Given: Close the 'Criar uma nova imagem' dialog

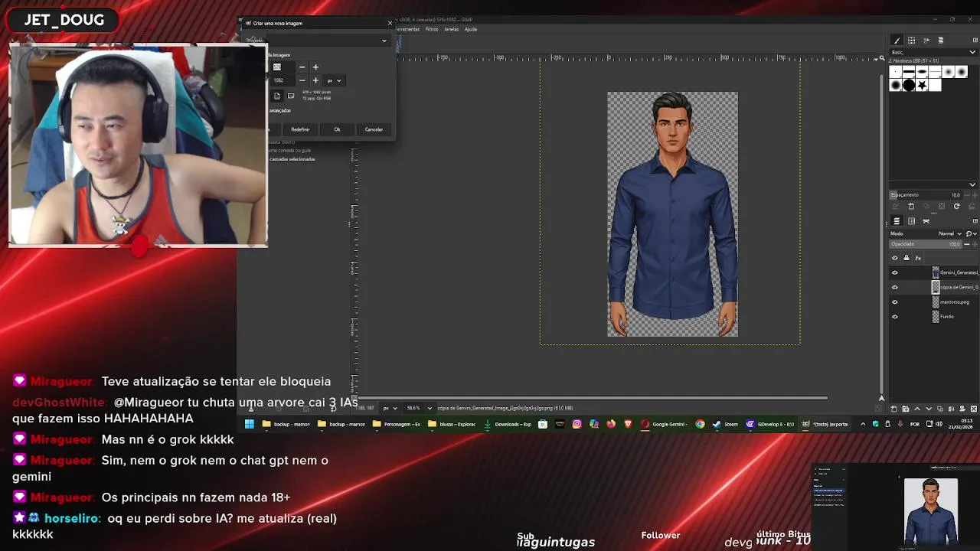Looking at the screenshot, I should 389,23.
